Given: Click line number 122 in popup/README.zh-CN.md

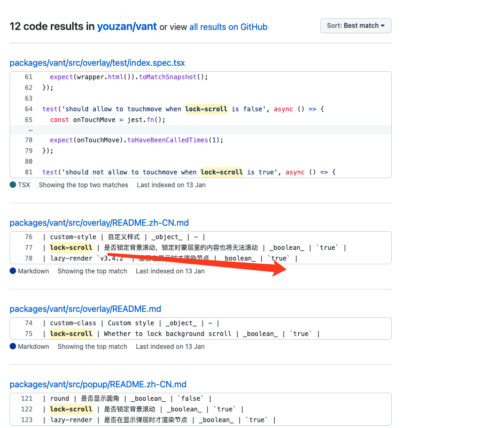Looking at the screenshot, I should click(27, 409).
